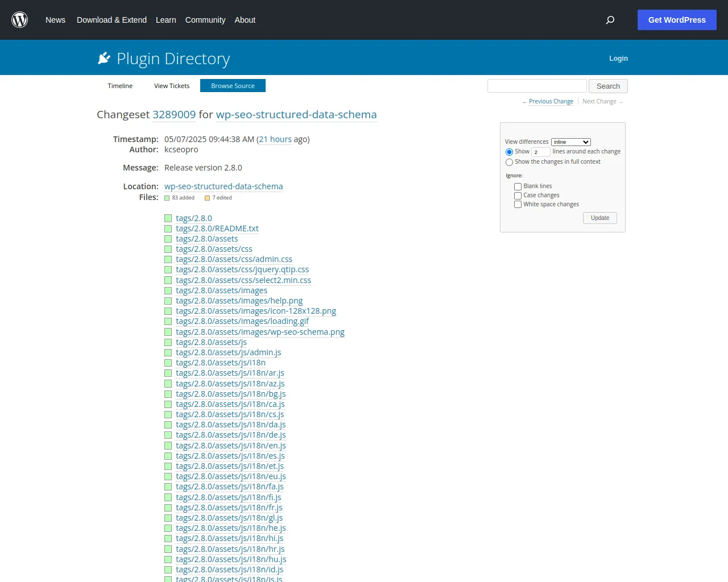Click green added square beside tags/2.8.0/assets/images/help.png

pos(168,301)
